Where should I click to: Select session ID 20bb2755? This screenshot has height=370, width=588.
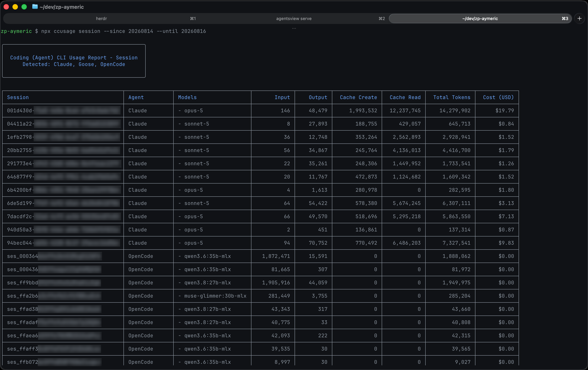pyautogui.click(x=19, y=150)
